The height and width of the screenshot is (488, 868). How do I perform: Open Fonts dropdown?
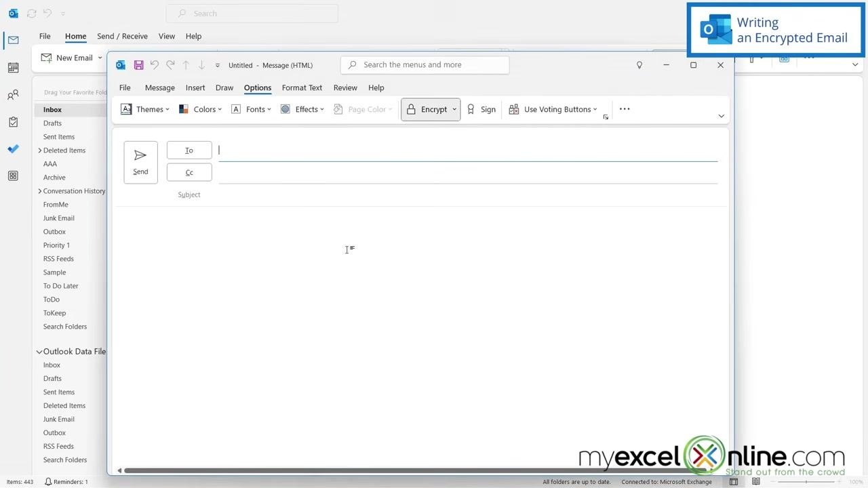[251, 109]
